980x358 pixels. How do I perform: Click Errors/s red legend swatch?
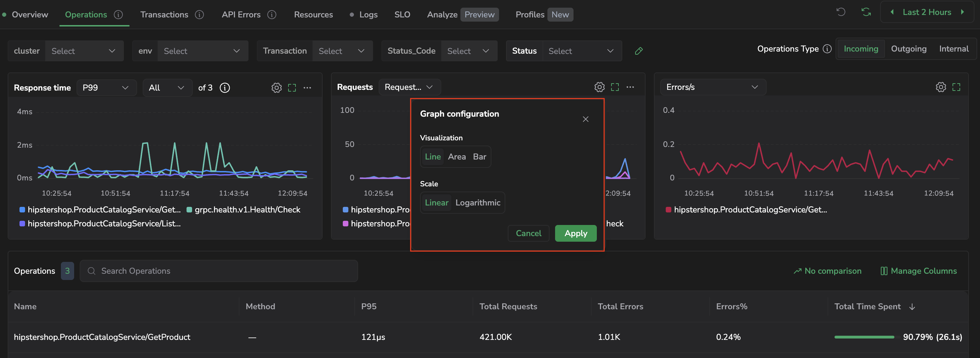coord(669,210)
